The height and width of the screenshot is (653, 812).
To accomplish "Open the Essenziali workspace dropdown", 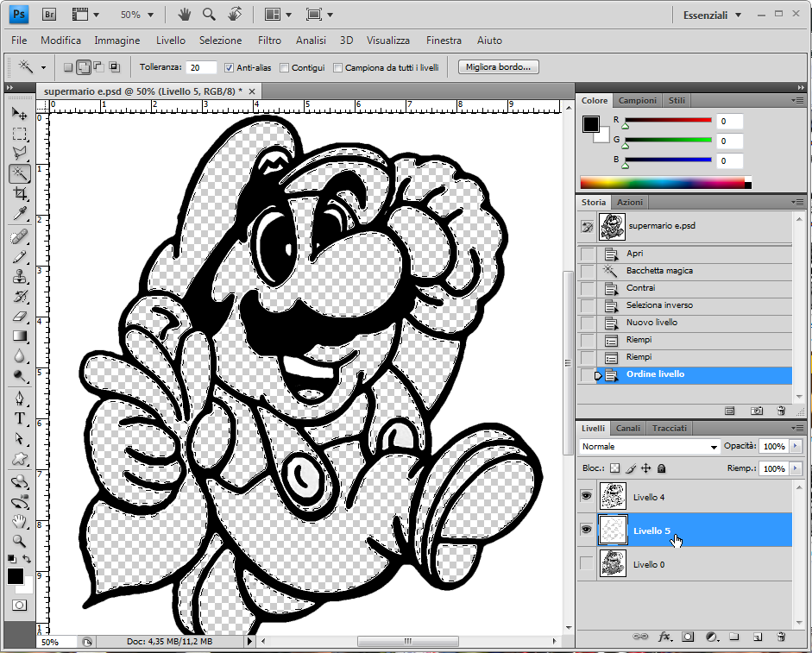I will pyautogui.click(x=711, y=15).
